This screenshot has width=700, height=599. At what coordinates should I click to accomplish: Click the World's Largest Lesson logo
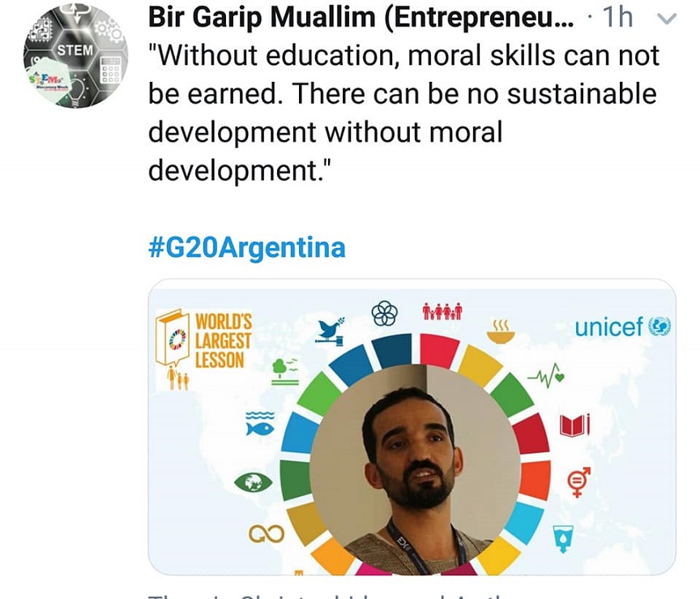[x=204, y=344]
